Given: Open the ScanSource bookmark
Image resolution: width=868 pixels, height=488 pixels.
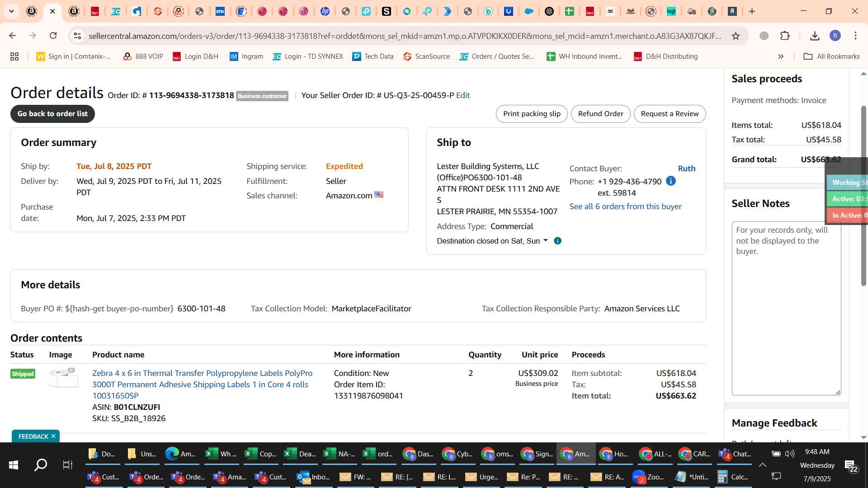Looking at the screenshot, I should 427,56.
